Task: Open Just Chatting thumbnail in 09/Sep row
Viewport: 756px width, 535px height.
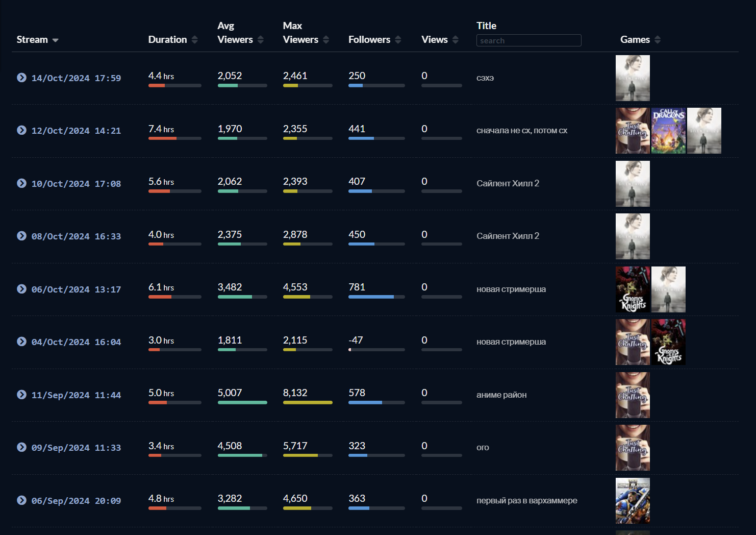Action: click(x=633, y=448)
